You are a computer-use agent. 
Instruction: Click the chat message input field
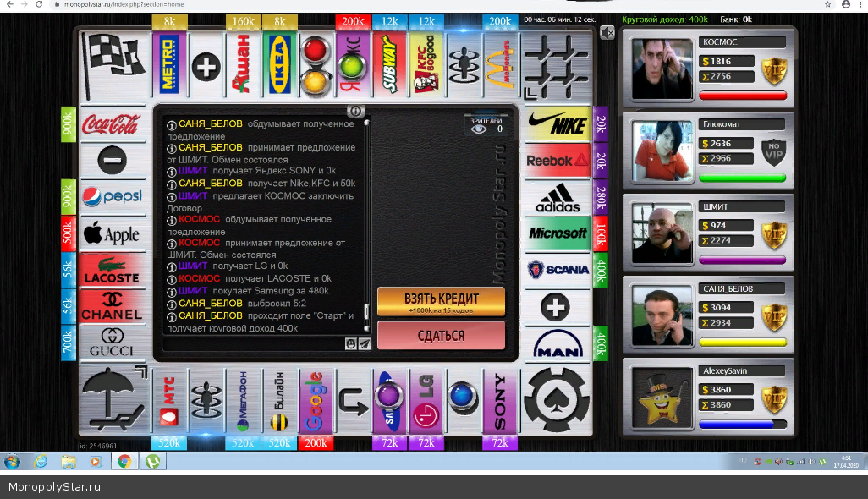254,344
